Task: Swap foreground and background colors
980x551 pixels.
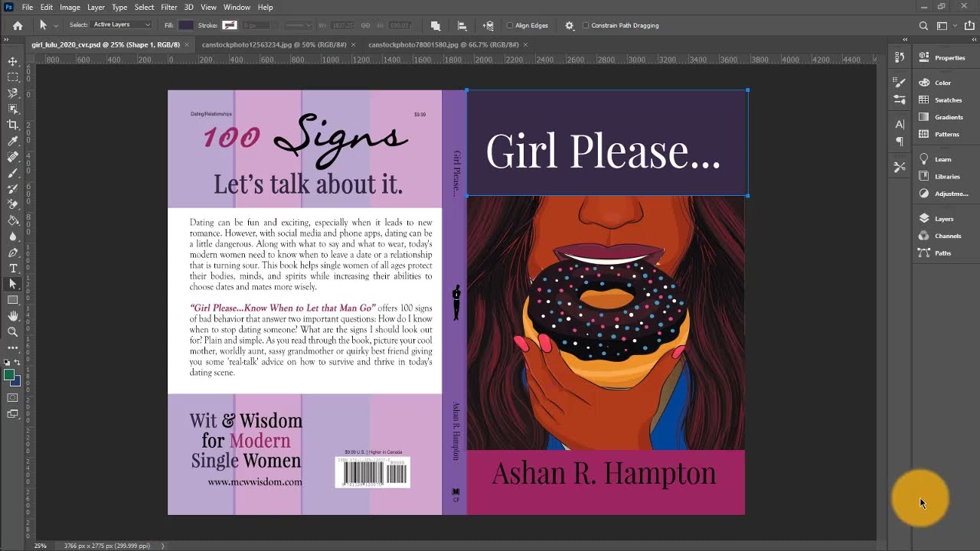Action: pyautogui.click(x=18, y=363)
